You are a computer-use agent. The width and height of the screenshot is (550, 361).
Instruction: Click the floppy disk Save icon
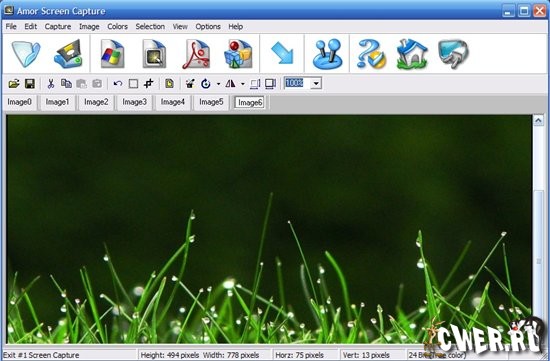coord(30,83)
